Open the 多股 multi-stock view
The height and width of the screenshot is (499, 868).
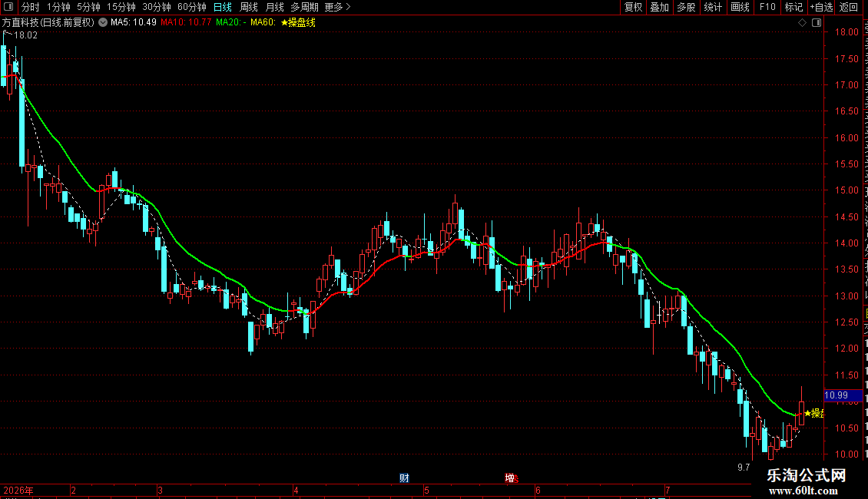click(686, 7)
